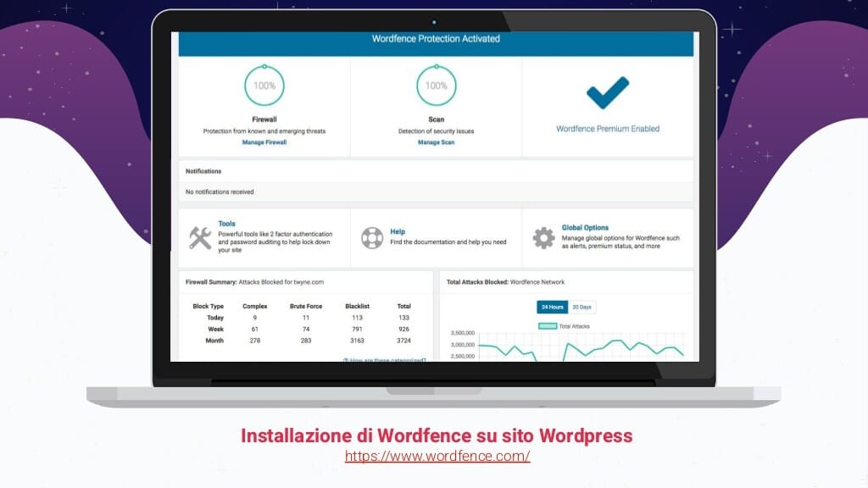Click the '3,500,000' chart axis label
The image size is (868, 488).
point(463,333)
